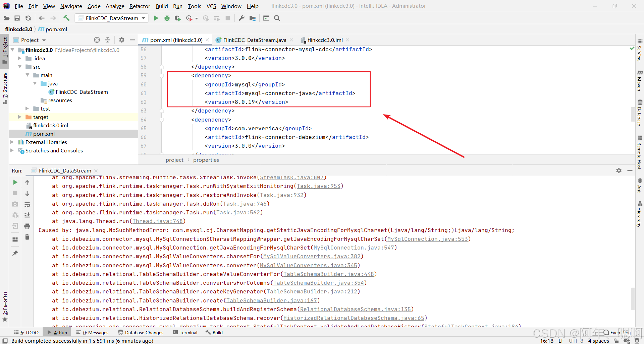Collapse the src folder
Image resolution: width=644 pixels, height=344 pixels.
tap(20, 67)
